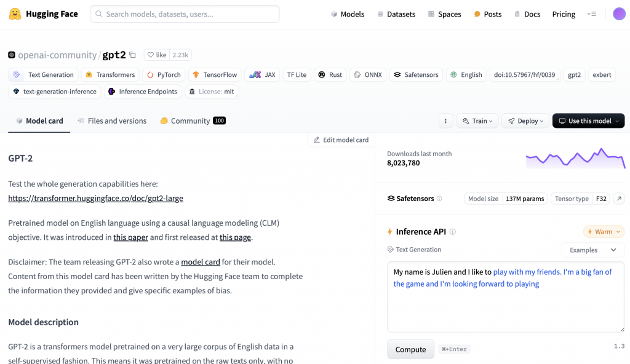Open the Community tab

pyautogui.click(x=193, y=121)
